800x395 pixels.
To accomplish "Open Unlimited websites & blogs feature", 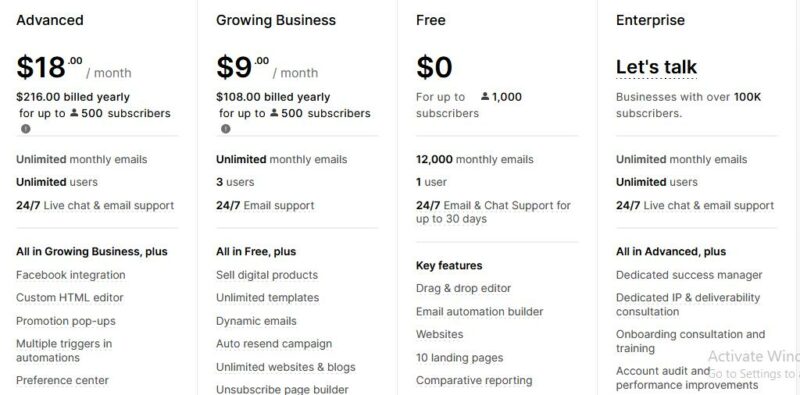I will (286, 367).
